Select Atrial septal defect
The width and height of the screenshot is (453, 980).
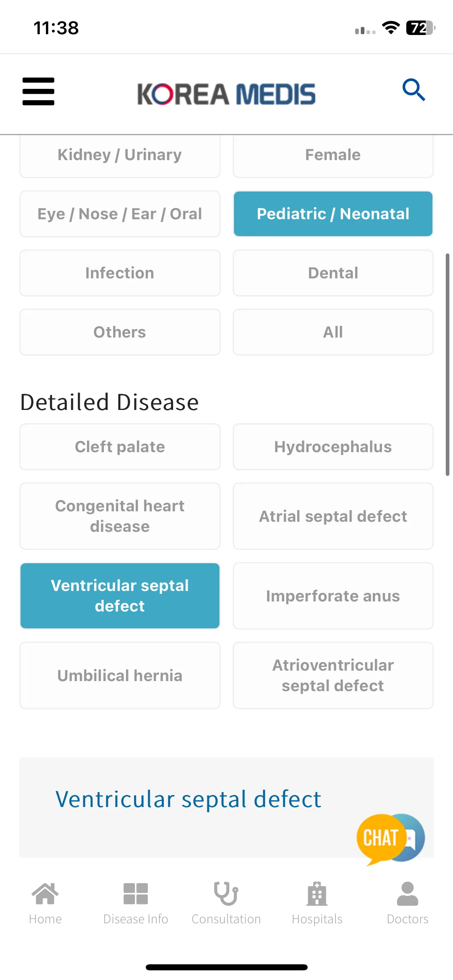[x=333, y=516]
